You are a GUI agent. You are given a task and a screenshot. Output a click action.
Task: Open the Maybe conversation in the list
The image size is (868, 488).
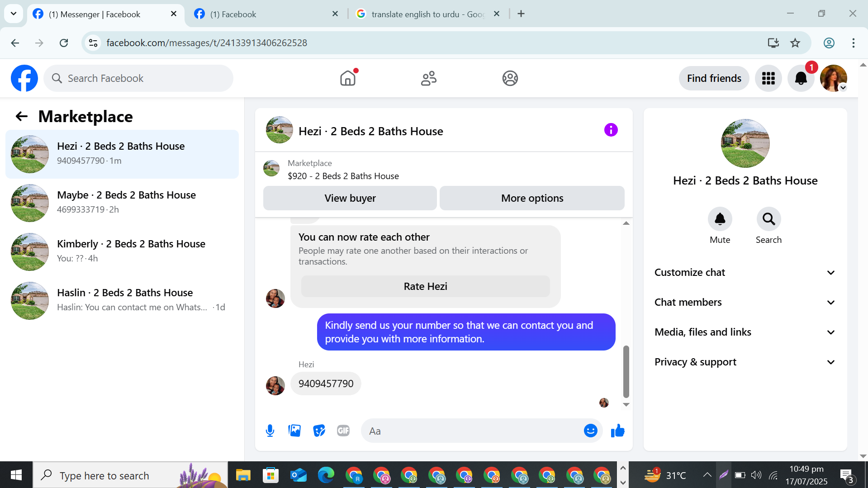[122, 203]
